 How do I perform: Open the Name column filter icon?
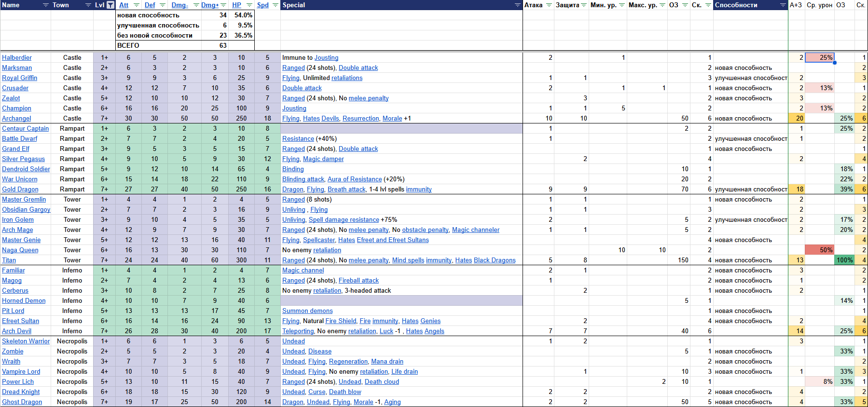click(x=46, y=5)
